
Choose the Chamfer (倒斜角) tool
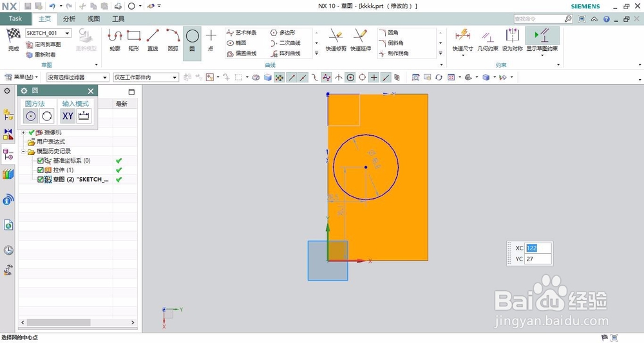tap(392, 42)
